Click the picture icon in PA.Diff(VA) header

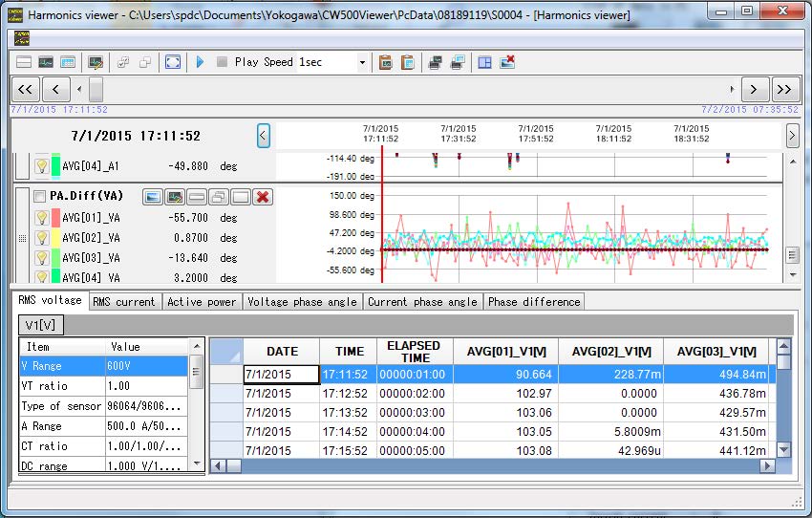pos(152,197)
